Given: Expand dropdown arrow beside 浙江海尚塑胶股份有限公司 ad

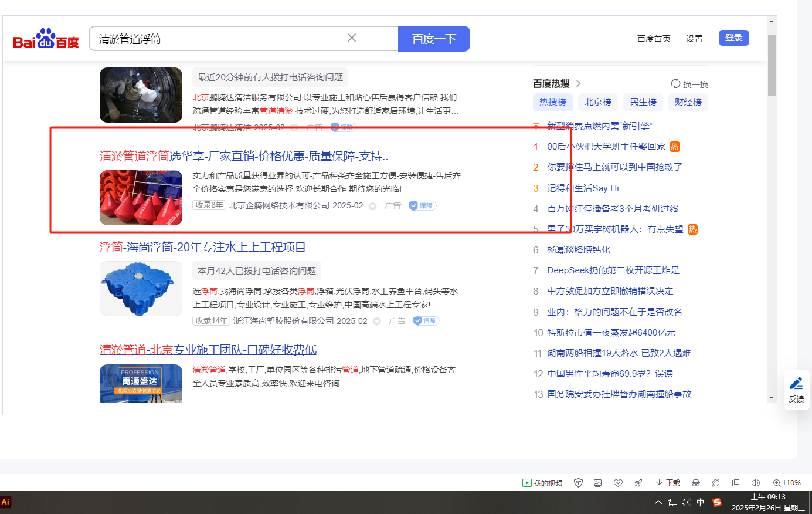Looking at the screenshot, I should coord(377,322).
